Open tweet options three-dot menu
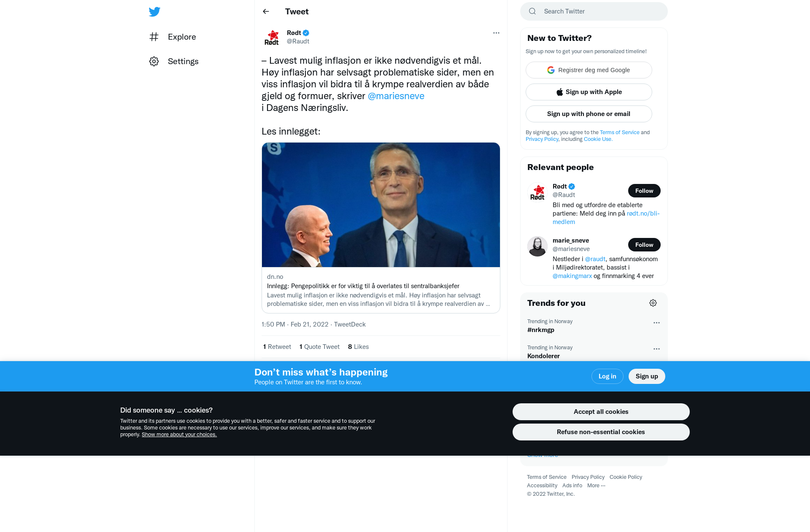 [x=496, y=33]
